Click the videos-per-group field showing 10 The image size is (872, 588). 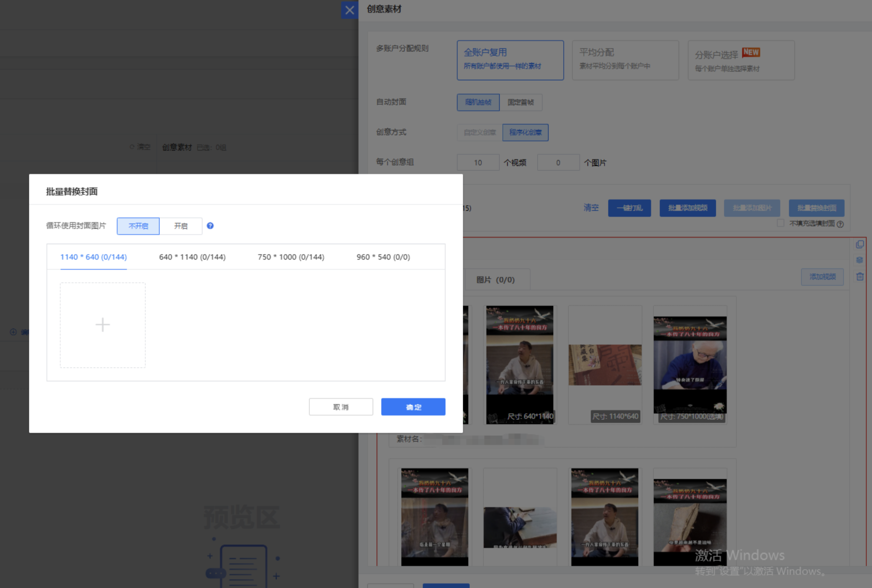tap(478, 163)
